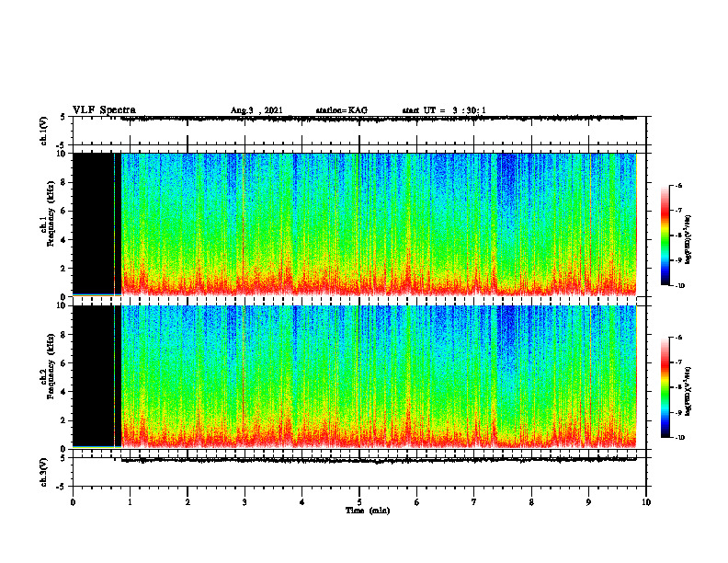Click the time axis tick label "5"
728x563 pixels.
coord(359,502)
